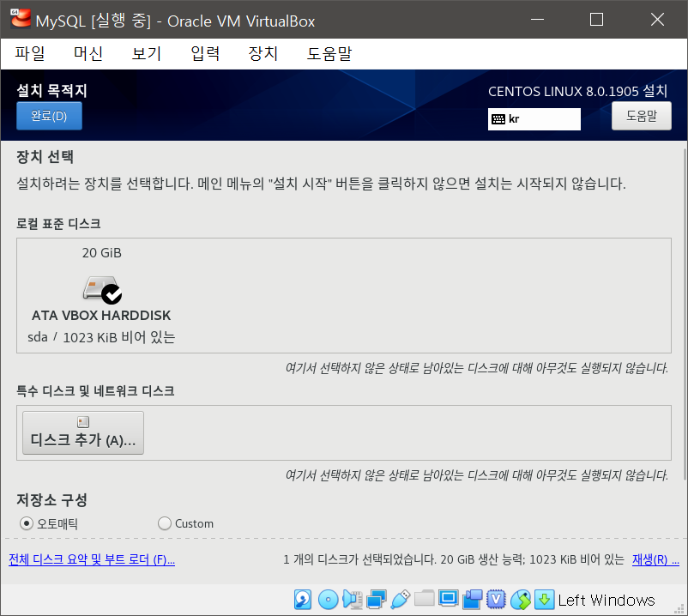
Task: Open the 도움말 menu in menu bar
Action: click(x=329, y=53)
